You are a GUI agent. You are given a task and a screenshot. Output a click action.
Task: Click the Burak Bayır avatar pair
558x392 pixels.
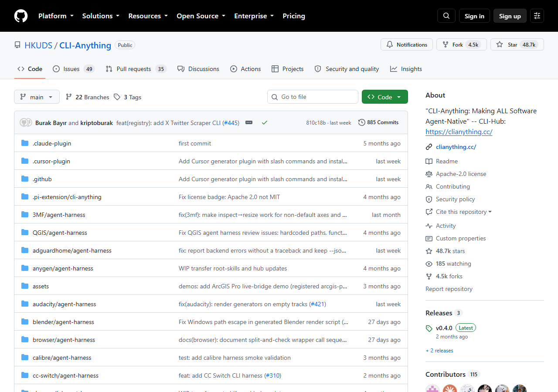[x=26, y=122]
